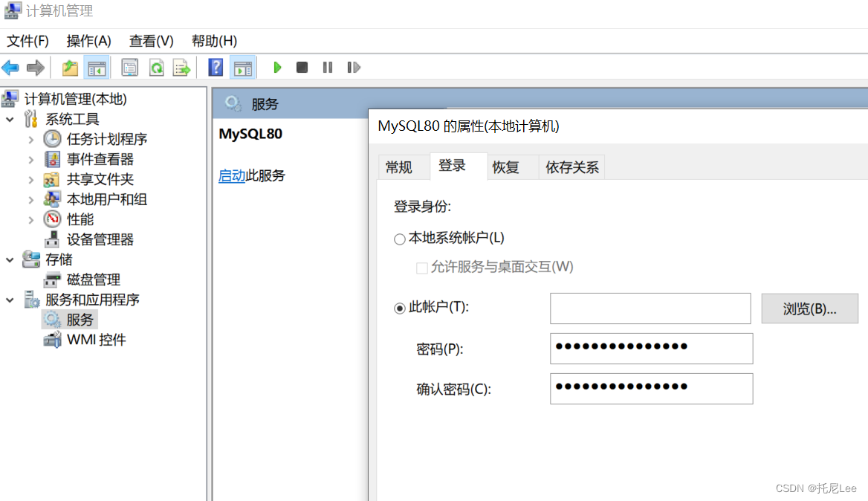Click the account name input field
The height and width of the screenshot is (501, 868).
click(650, 308)
